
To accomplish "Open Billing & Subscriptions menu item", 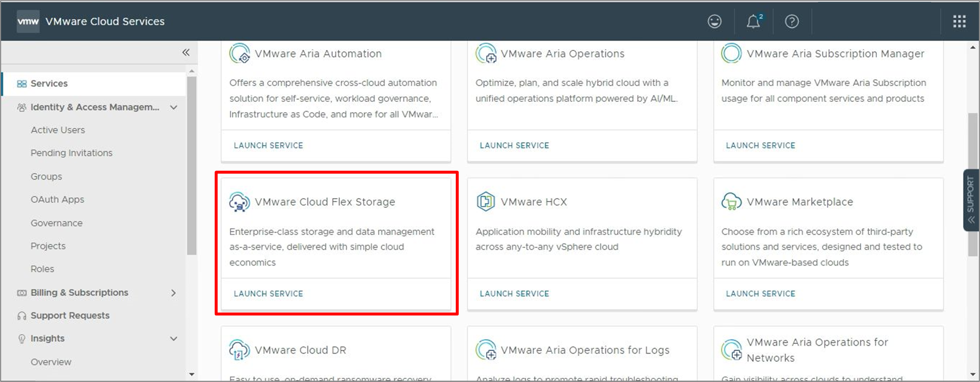I will [x=79, y=293].
